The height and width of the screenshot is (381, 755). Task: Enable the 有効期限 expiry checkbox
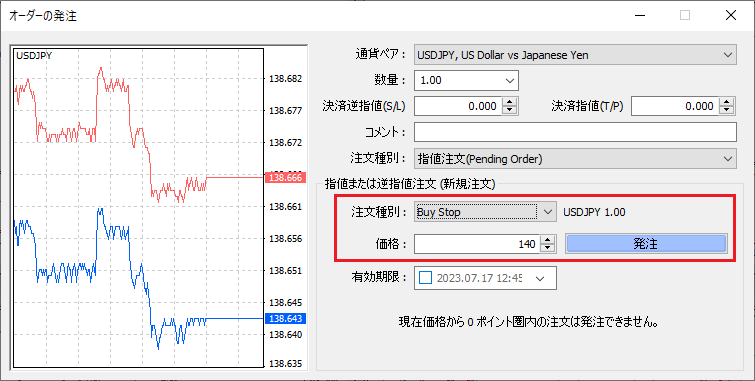[x=426, y=278]
